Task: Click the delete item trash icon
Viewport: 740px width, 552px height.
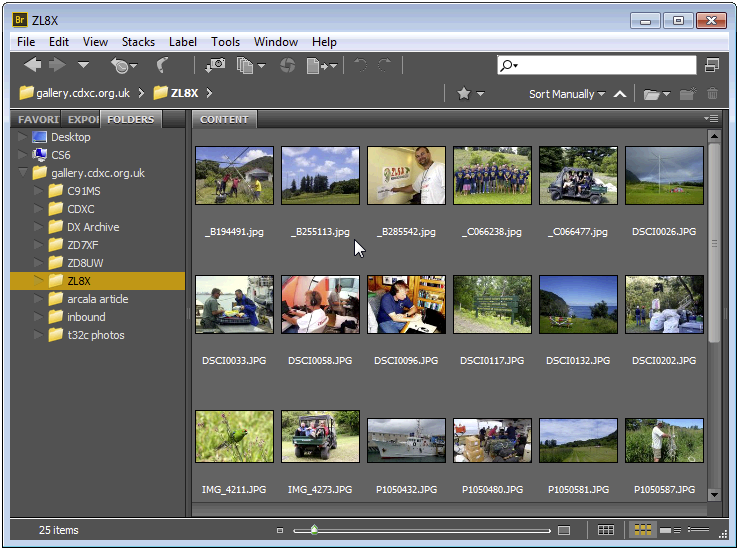Action: [x=713, y=93]
